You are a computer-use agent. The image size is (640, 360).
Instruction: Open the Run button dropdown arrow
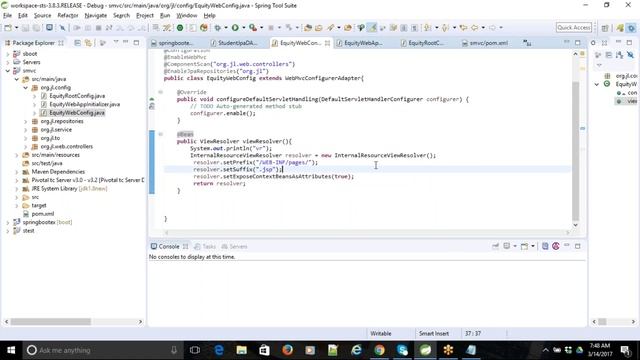(x=243, y=28)
